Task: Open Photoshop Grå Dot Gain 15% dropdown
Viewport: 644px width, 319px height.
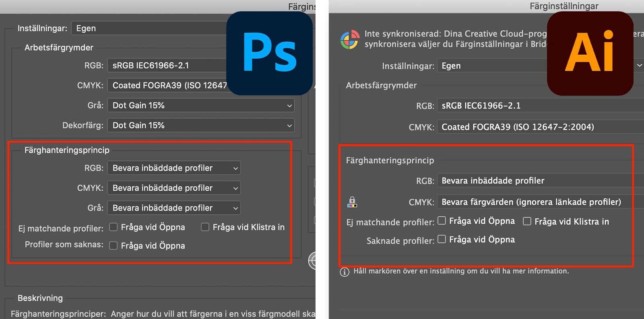Action: pos(201,105)
